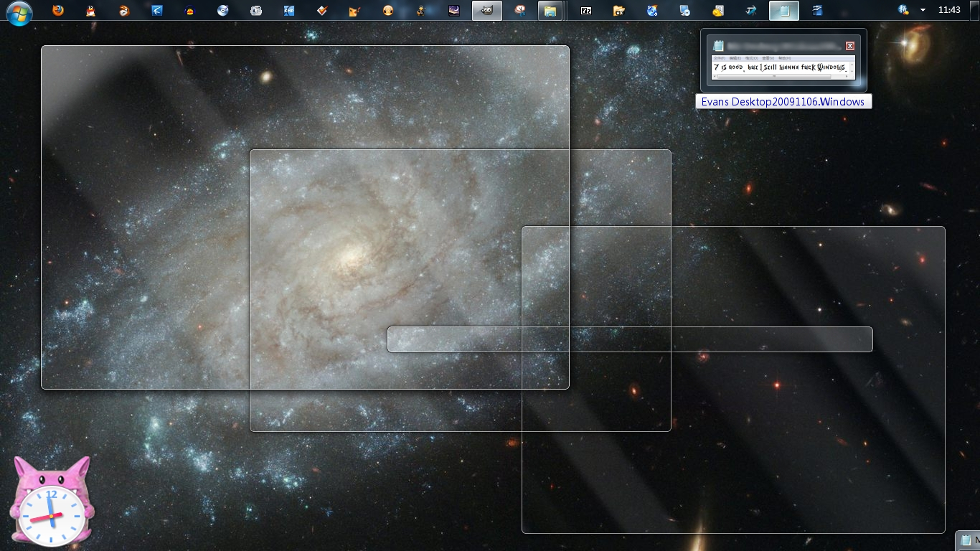980x551 pixels.
Task: Open the QQ penguin taskbar icon
Action: coord(90,11)
